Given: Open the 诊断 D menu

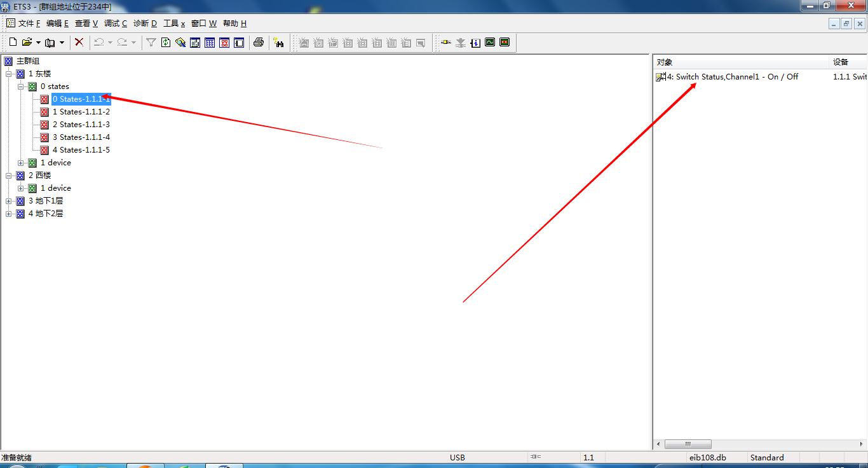Looking at the screenshot, I should coord(145,24).
